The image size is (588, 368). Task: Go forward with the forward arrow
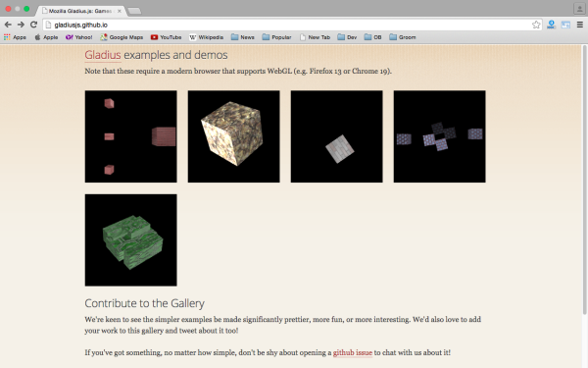[21, 25]
